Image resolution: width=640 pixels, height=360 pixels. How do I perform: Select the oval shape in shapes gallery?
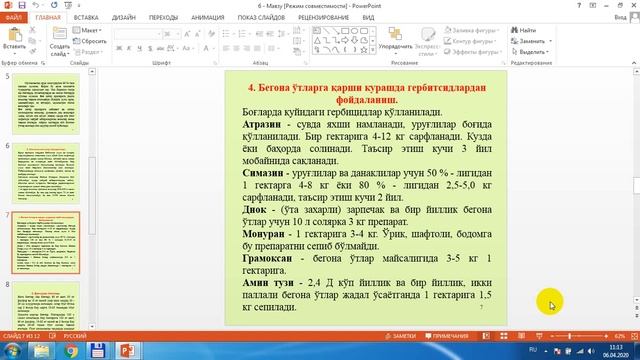(354, 31)
